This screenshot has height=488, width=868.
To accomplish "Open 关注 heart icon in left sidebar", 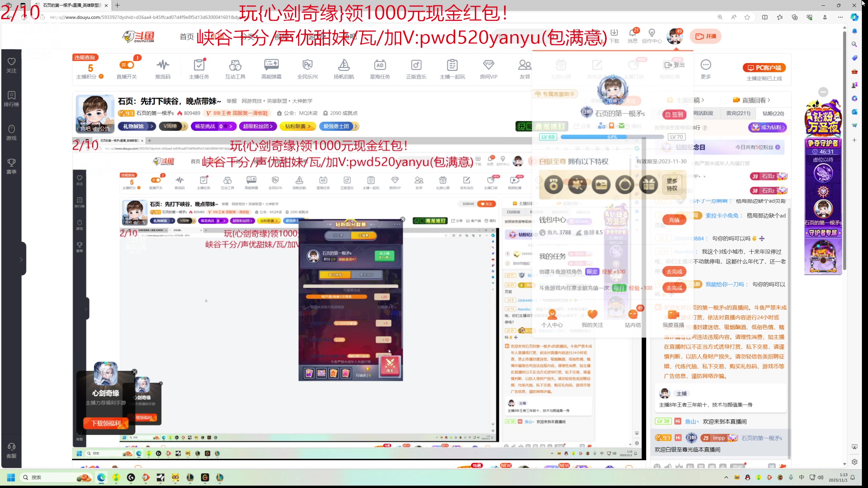I will pyautogui.click(x=12, y=65).
